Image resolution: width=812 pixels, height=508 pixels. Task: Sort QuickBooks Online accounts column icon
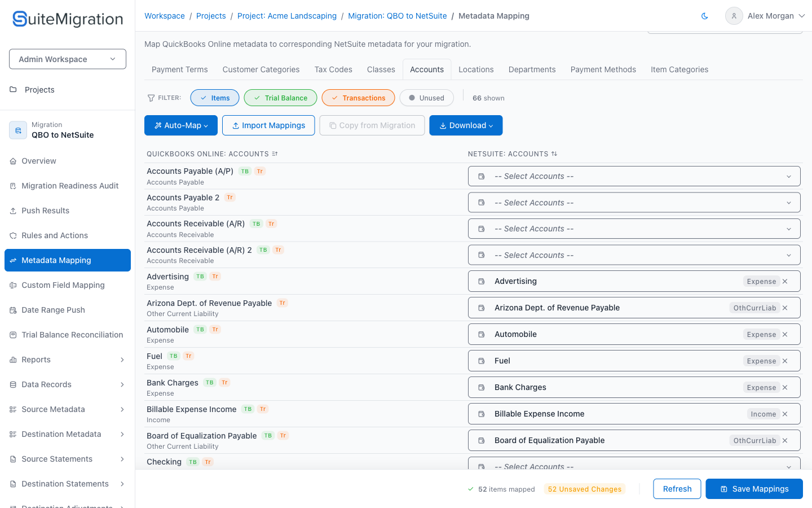[x=275, y=154]
